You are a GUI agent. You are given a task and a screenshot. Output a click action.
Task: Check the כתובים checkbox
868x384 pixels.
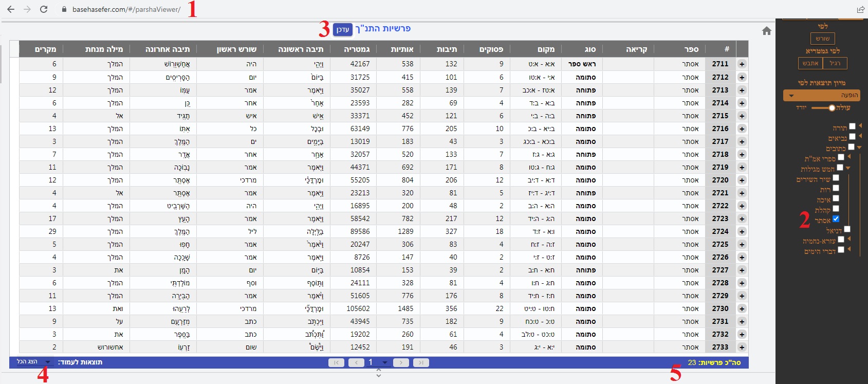coord(852,147)
